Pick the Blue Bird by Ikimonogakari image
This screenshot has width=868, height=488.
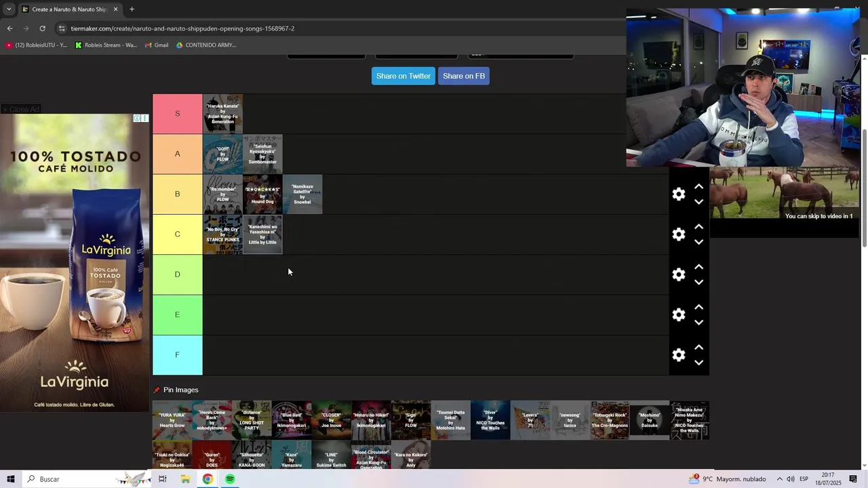pyautogui.click(x=292, y=420)
